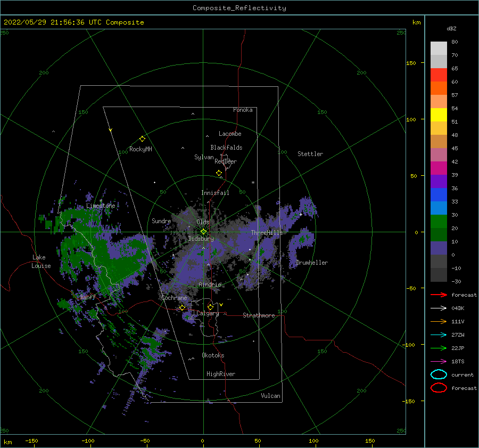Click the Stettler label
The image size is (479, 448).
click(310, 154)
